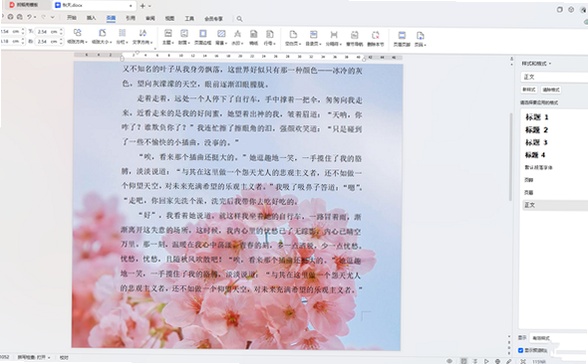Viewport: 588px width, 364px height.
Task: Open the search magnifier in the ribbon
Action: (239, 18)
